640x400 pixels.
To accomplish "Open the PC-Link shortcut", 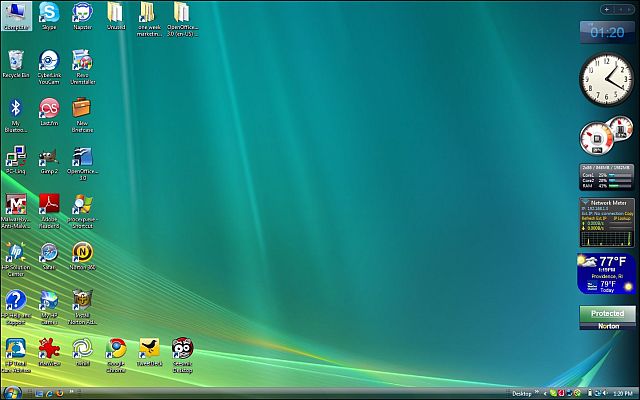I will [x=16, y=160].
